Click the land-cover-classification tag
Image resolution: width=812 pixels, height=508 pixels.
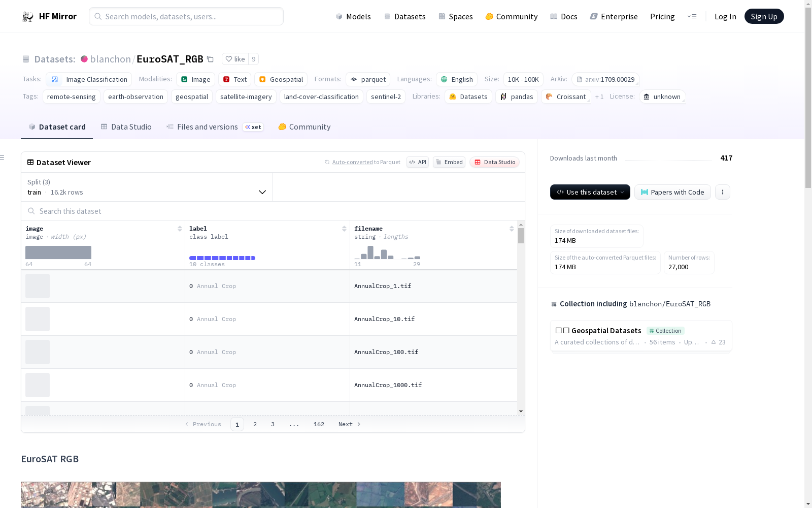pos(321,97)
